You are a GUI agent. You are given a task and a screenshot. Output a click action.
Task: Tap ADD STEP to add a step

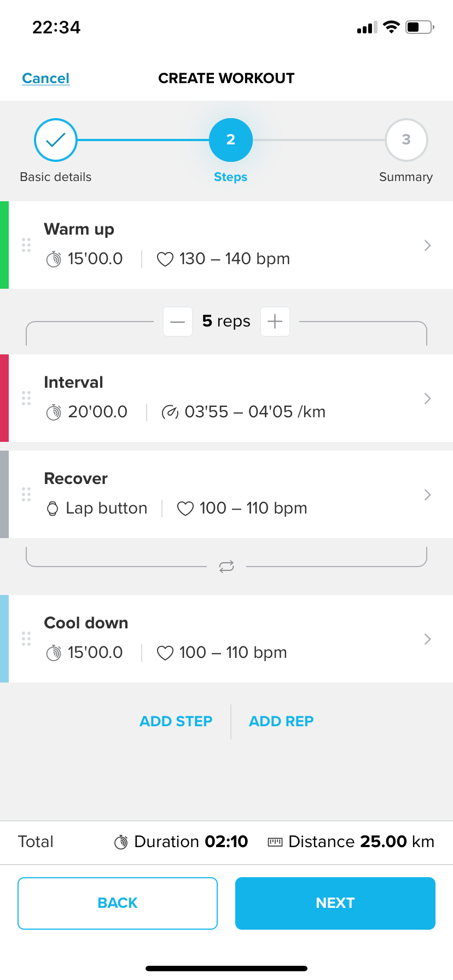pos(176,721)
